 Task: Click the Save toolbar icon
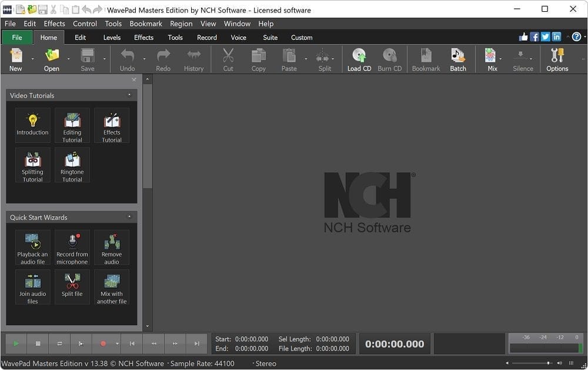click(x=88, y=59)
